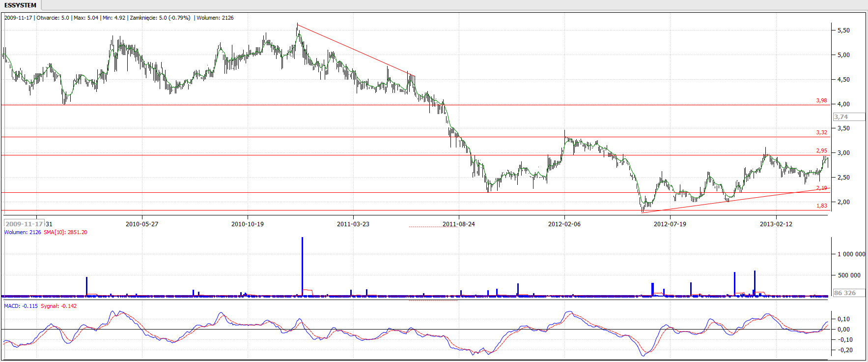Click the 3,98 resistance level label
868x362 pixels.
click(821, 100)
